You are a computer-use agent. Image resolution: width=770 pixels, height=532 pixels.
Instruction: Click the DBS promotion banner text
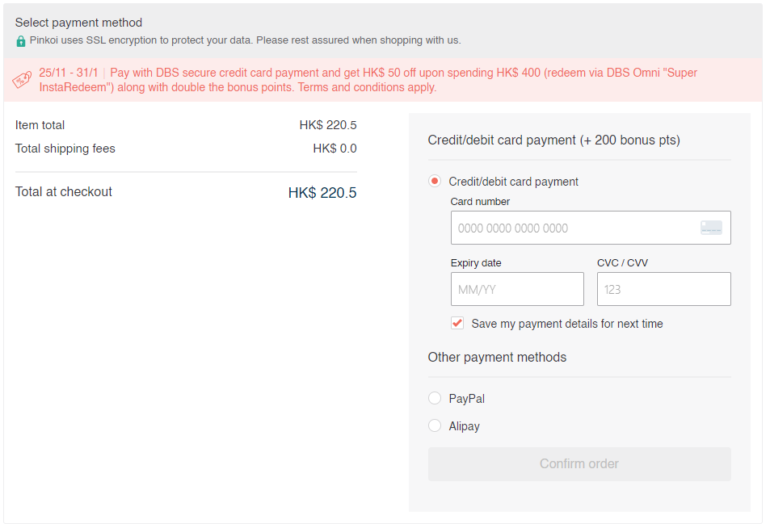[x=368, y=80]
